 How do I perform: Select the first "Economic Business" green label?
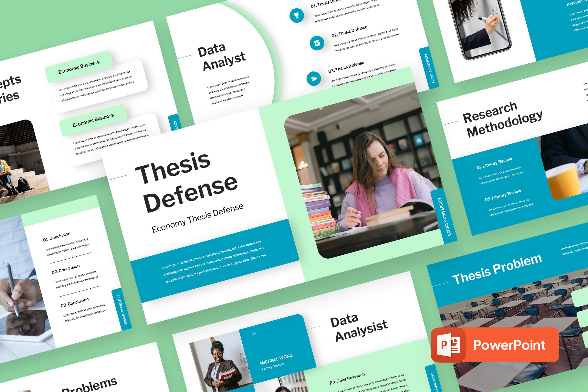tap(79, 67)
